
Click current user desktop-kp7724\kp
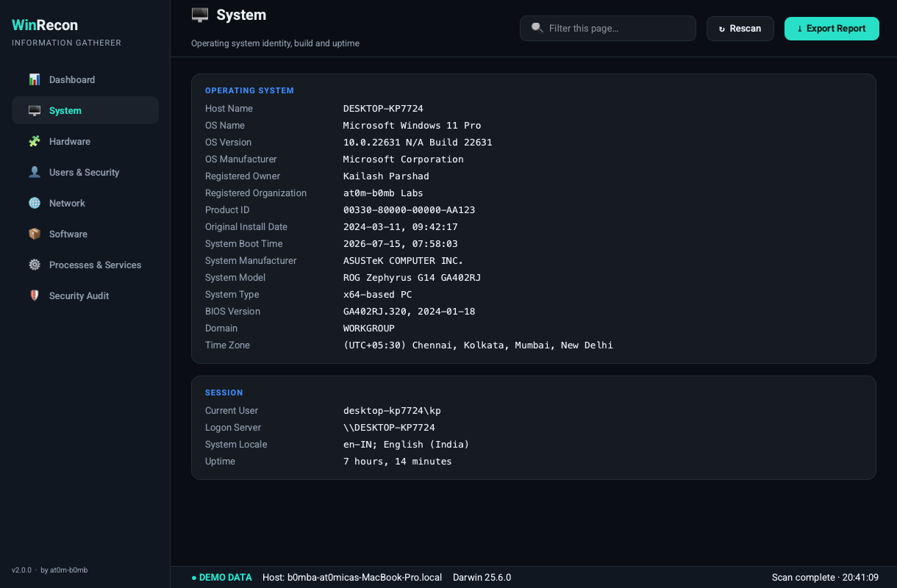tap(392, 411)
